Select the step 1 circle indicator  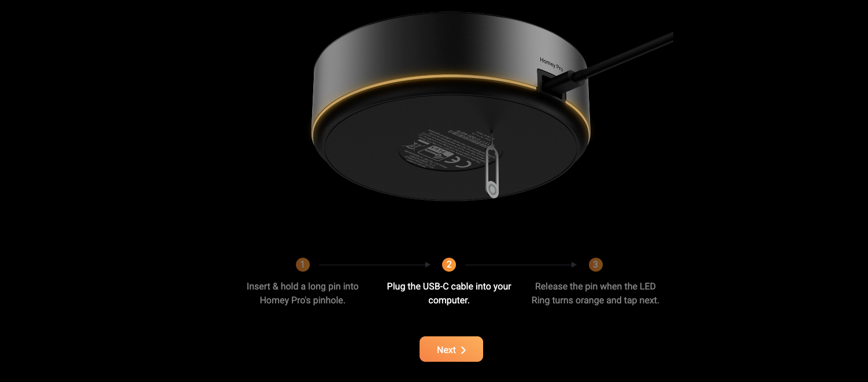tap(302, 265)
